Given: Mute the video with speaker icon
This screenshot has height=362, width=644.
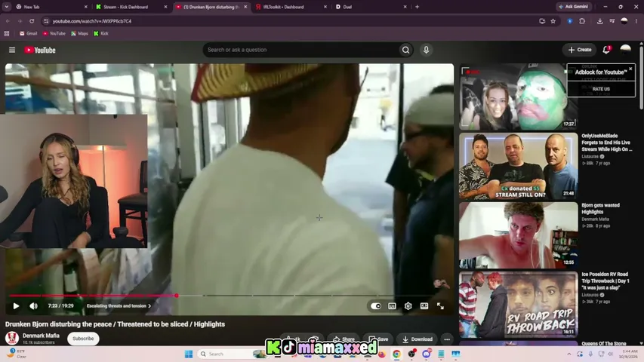Looking at the screenshot, I should [x=33, y=305].
